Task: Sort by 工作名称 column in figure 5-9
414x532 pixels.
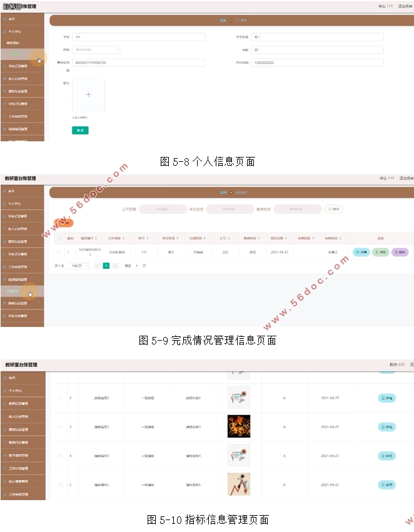Action: point(123,239)
